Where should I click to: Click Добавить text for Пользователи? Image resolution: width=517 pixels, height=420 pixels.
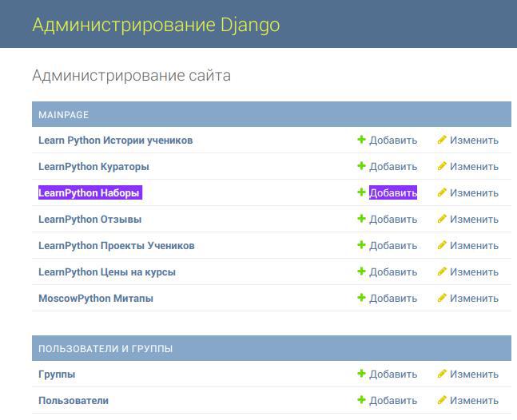(x=393, y=401)
